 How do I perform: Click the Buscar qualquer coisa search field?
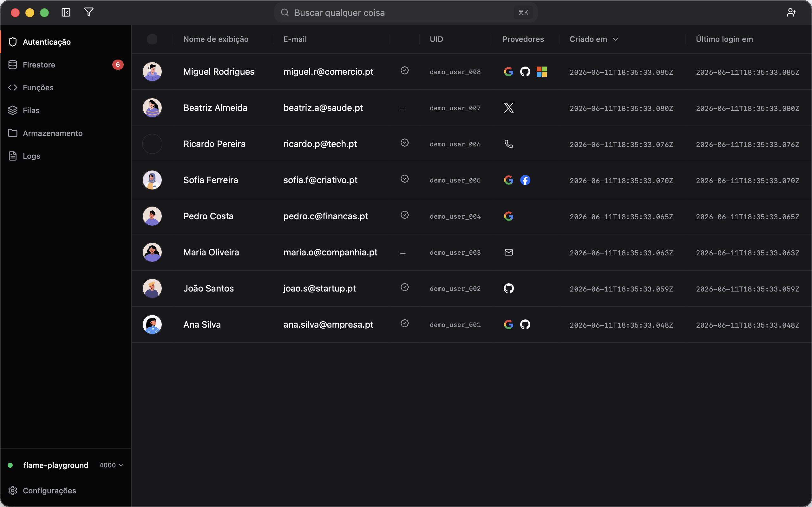pyautogui.click(x=406, y=12)
